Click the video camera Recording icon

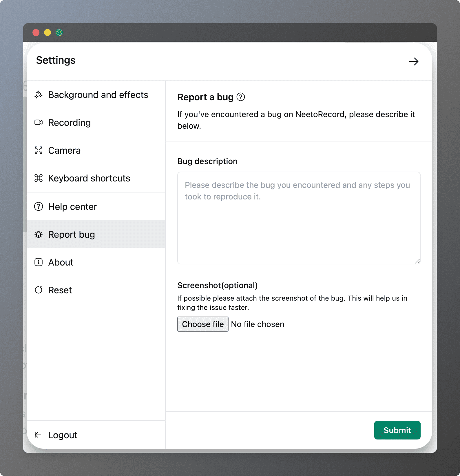pos(39,122)
